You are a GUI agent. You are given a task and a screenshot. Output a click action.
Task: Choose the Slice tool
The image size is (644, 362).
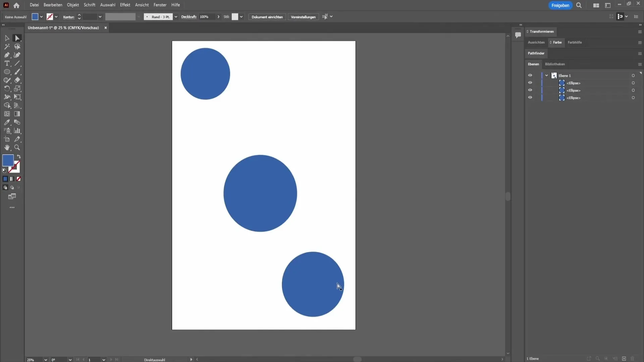17,139
